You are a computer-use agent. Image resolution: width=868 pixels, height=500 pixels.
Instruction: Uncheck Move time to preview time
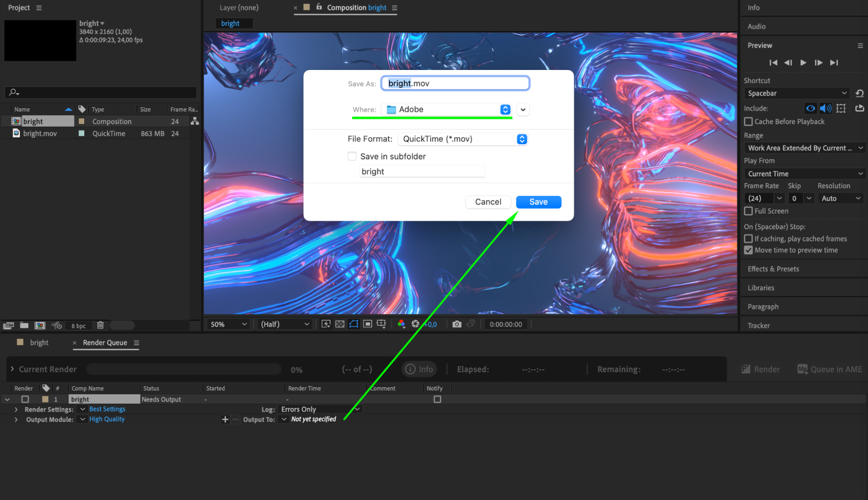pos(749,250)
